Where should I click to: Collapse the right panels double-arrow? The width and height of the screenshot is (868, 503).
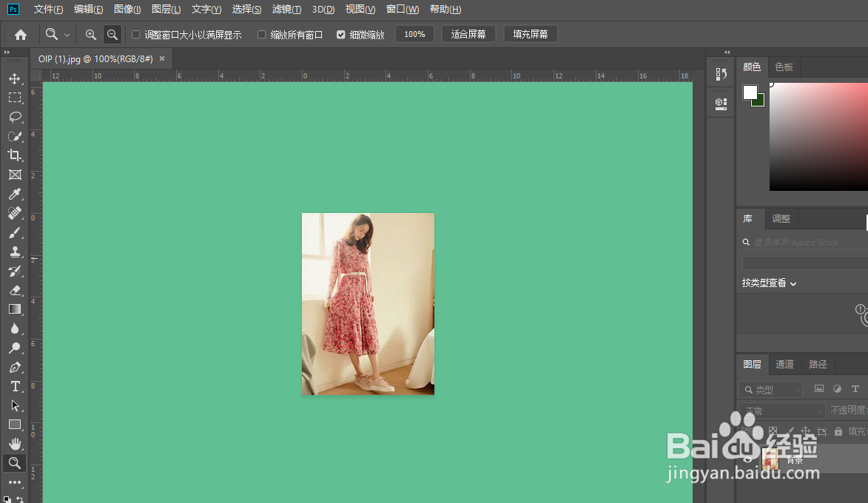tap(727, 52)
